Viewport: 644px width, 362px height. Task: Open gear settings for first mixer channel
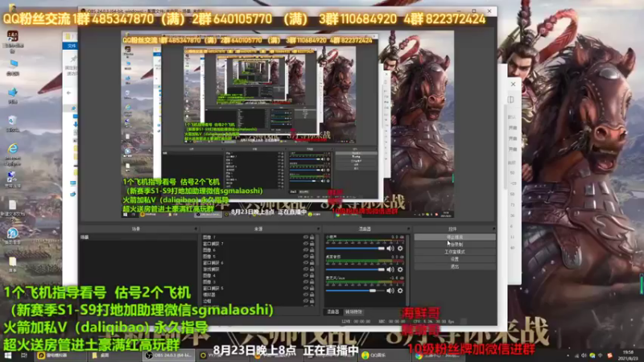(x=400, y=249)
